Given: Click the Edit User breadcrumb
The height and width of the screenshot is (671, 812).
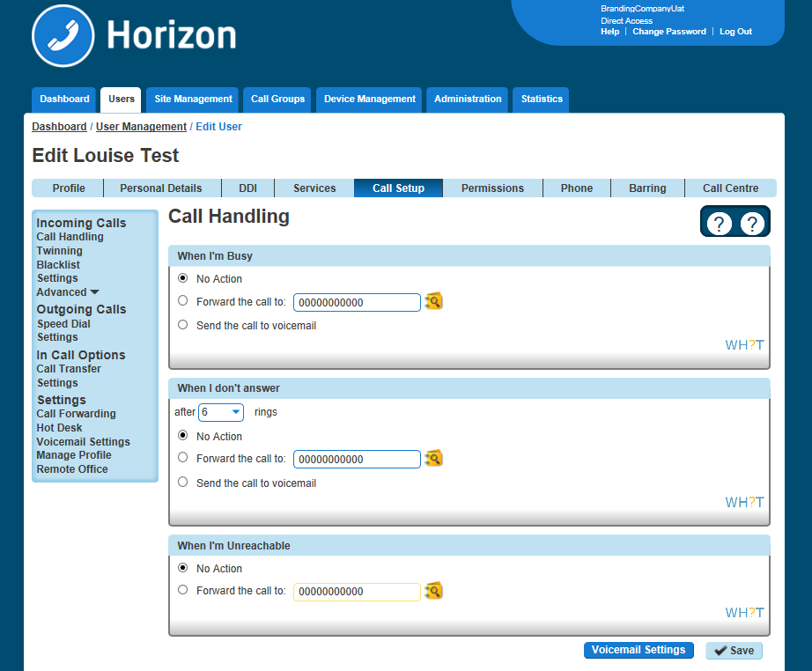Looking at the screenshot, I should (218, 127).
